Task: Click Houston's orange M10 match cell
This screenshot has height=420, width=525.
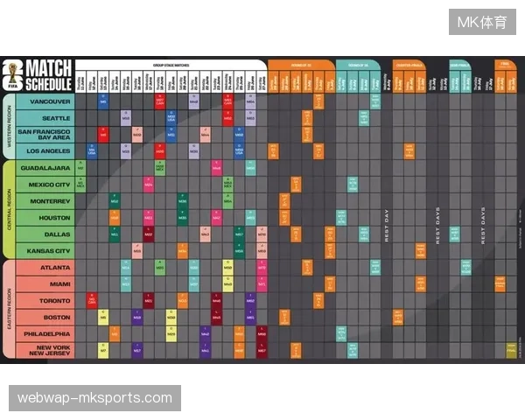Action: tap(115, 218)
